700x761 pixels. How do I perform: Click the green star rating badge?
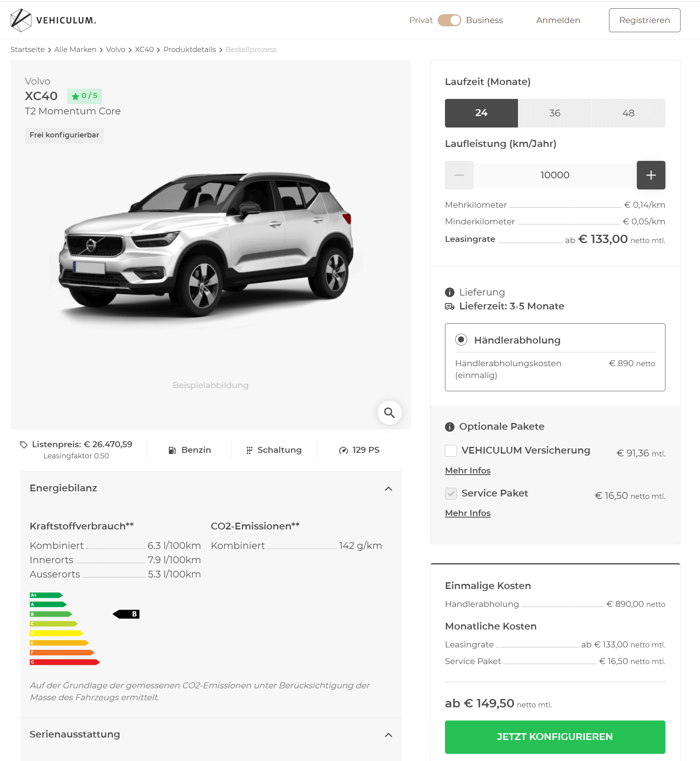click(84, 96)
